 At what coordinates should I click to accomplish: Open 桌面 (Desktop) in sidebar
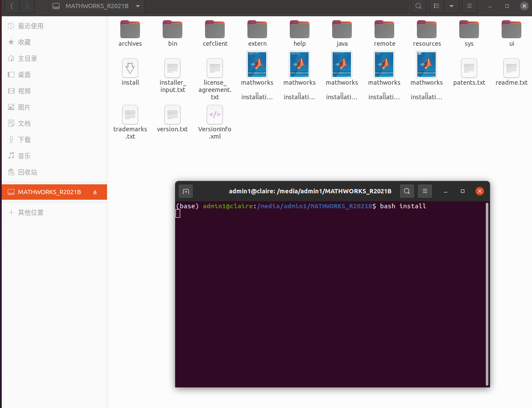tap(54, 75)
